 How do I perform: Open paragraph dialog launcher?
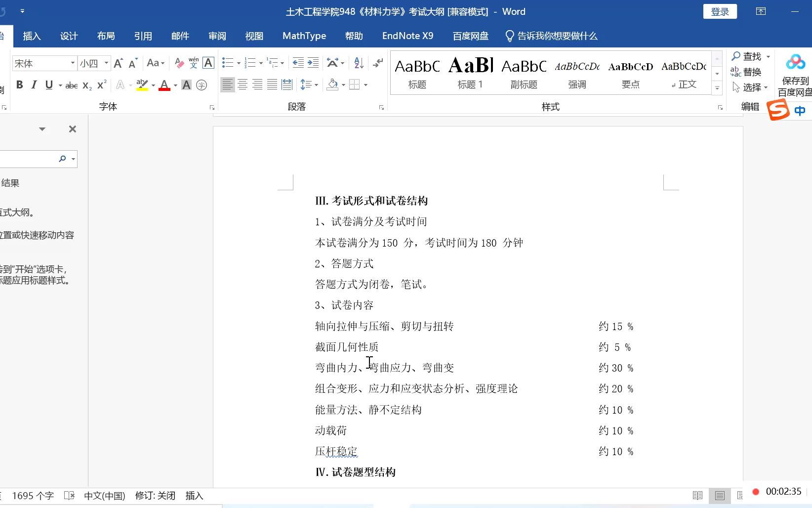coord(381,107)
